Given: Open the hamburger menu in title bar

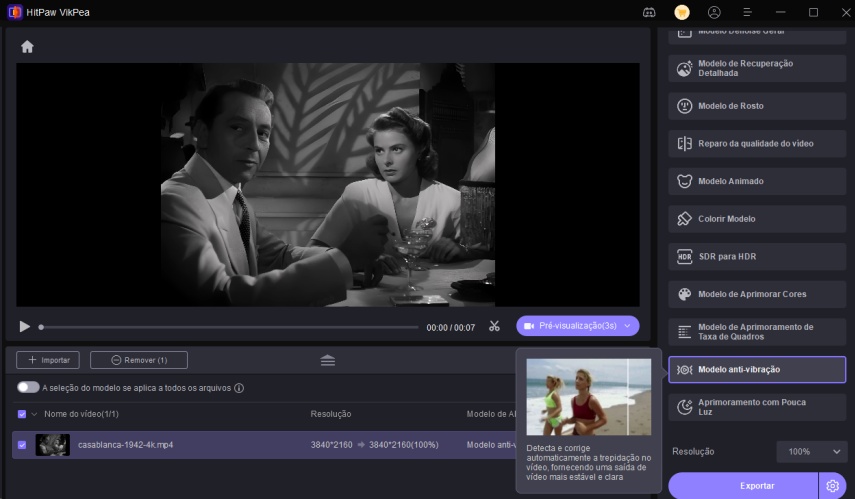Looking at the screenshot, I should coord(747,12).
